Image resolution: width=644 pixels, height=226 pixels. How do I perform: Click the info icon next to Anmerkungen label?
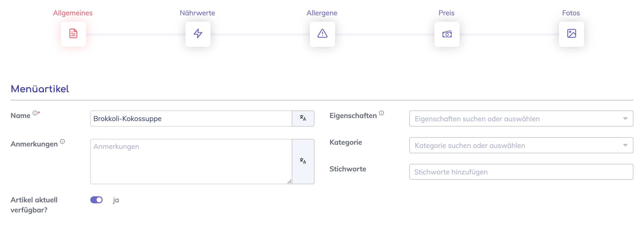pyautogui.click(x=62, y=141)
